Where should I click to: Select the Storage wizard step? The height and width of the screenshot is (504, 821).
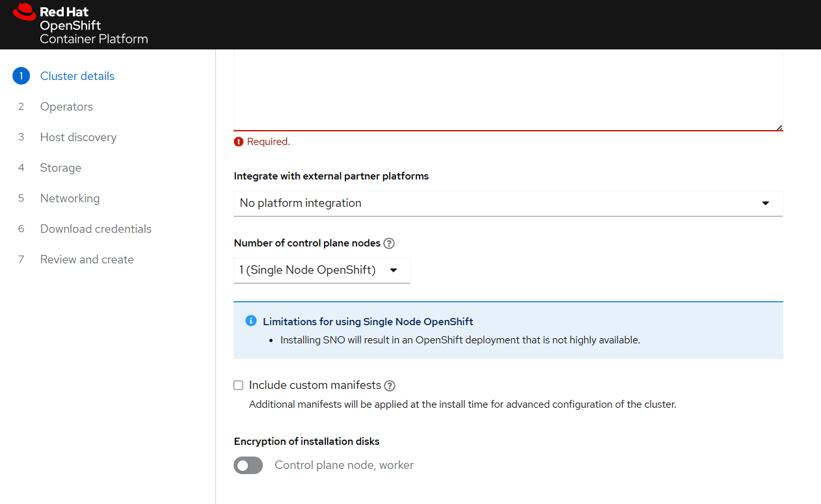click(61, 168)
